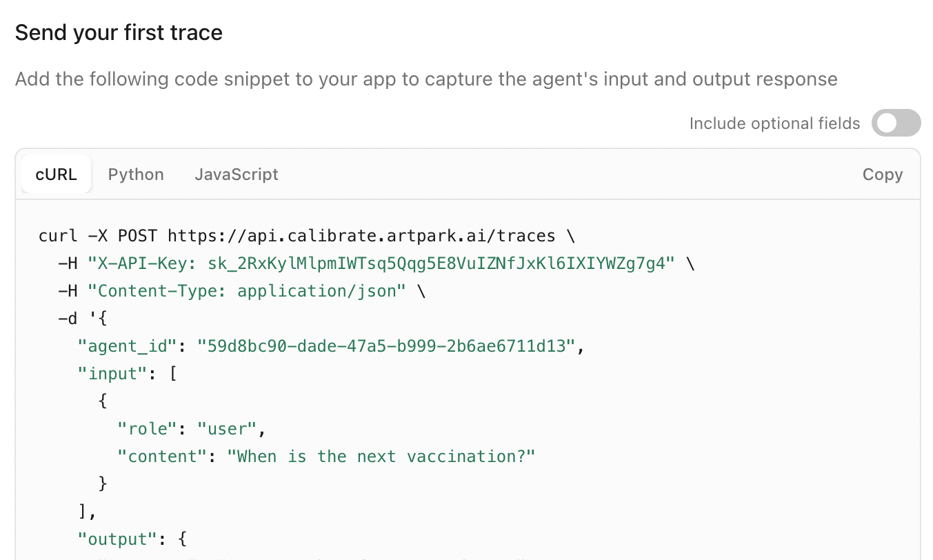Click the "user" role value
The width and height of the screenshot is (933, 560).
pyautogui.click(x=227, y=429)
